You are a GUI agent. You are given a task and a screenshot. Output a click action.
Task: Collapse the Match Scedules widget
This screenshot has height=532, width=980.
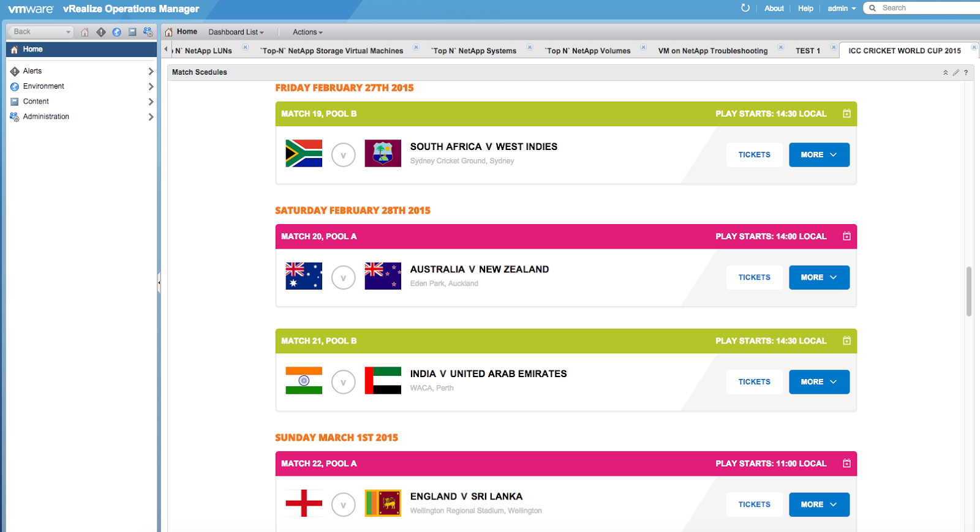pos(945,72)
